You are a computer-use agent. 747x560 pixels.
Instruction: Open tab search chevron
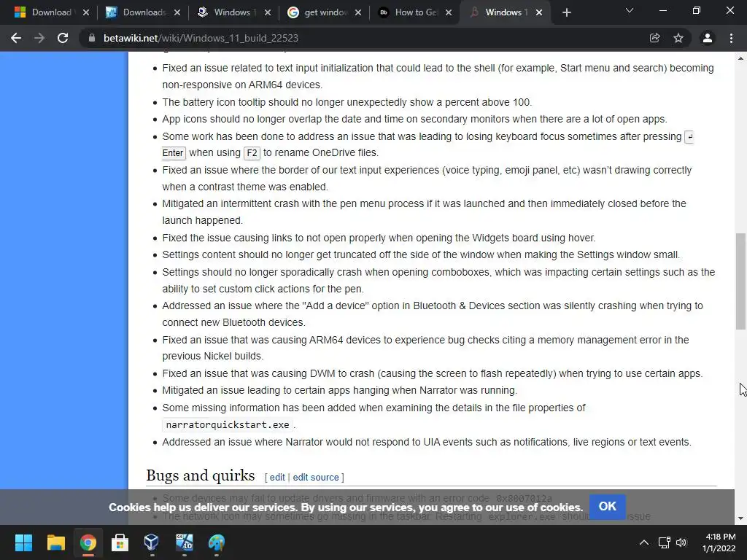pyautogui.click(x=630, y=10)
